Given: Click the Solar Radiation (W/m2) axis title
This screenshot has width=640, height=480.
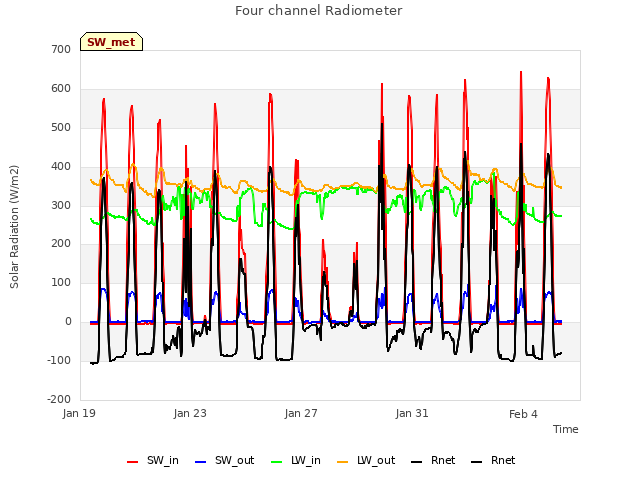Looking at the screenshot, I should pyautogui.click(x=14, y=227).
